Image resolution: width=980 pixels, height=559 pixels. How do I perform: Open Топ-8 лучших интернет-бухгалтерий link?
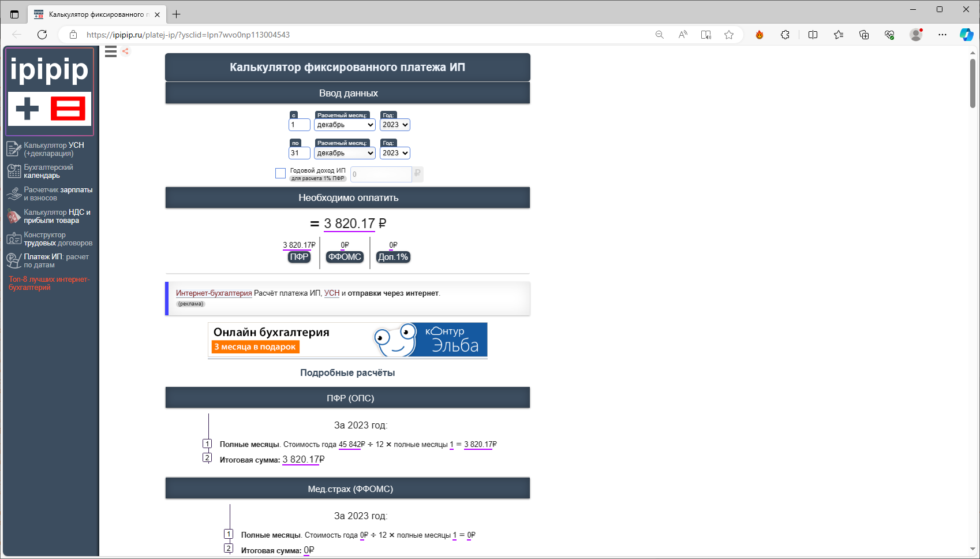point(49,283)
